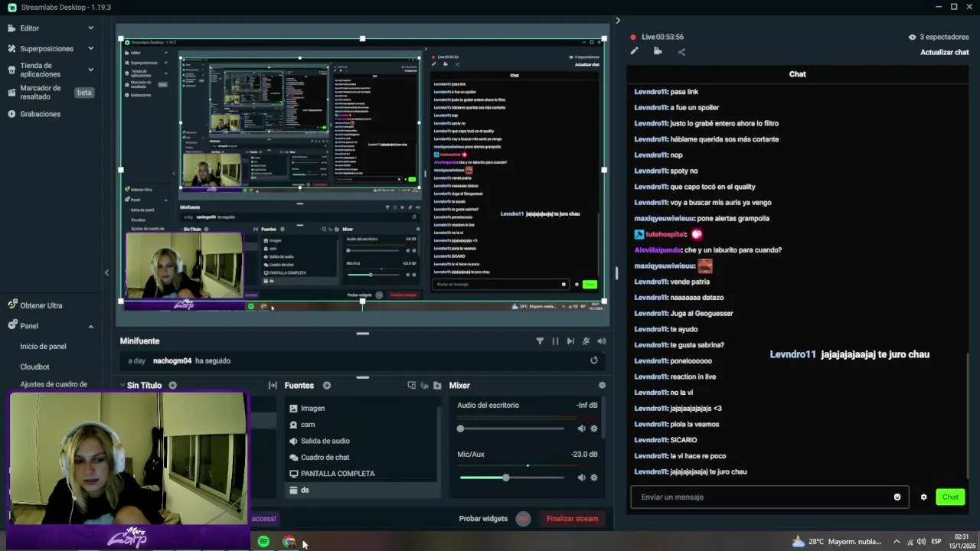Expand the Tienda de aplicaciones chevron

coord(90,70)
